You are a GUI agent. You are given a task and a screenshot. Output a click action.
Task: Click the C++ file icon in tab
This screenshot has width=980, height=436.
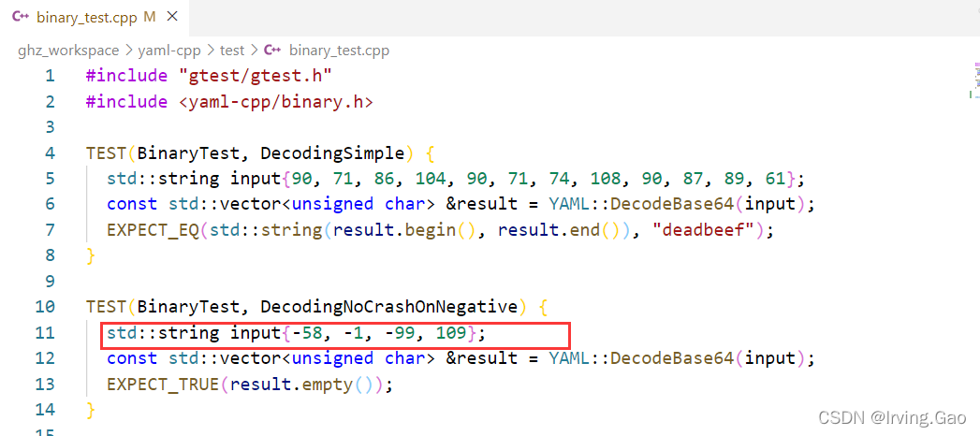(22, 17)
